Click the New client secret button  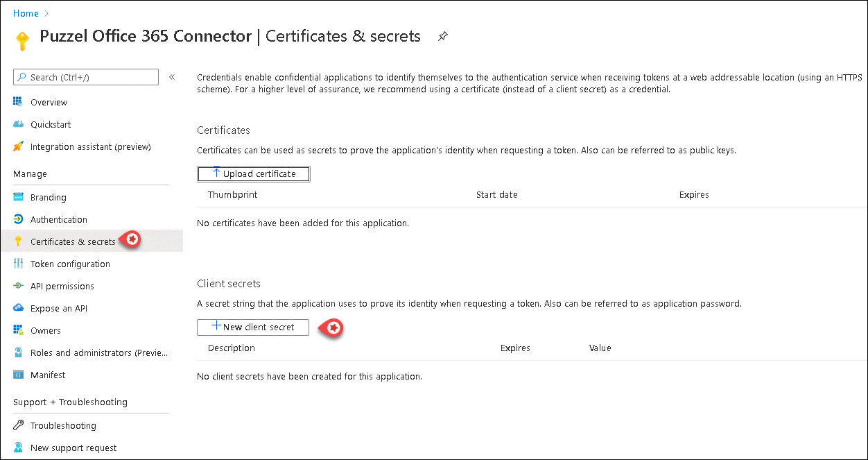coord(253,327)
